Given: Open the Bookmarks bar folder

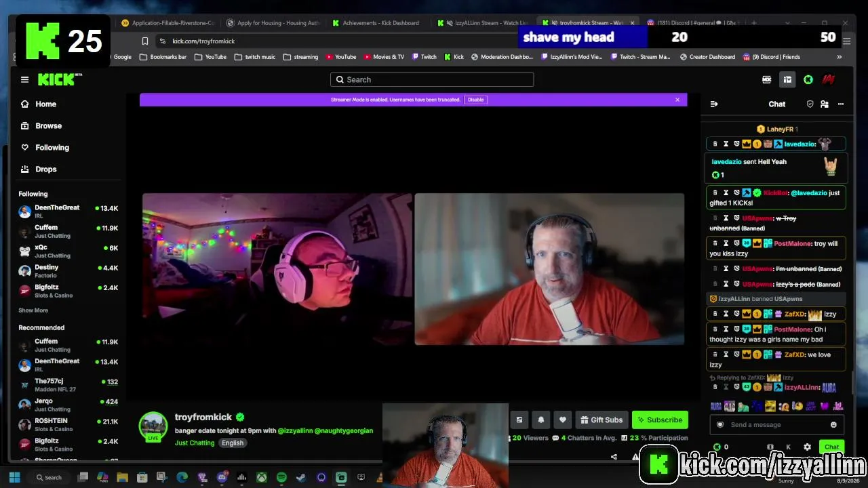Looking at the screenshot, I should [x=163, y=57].
